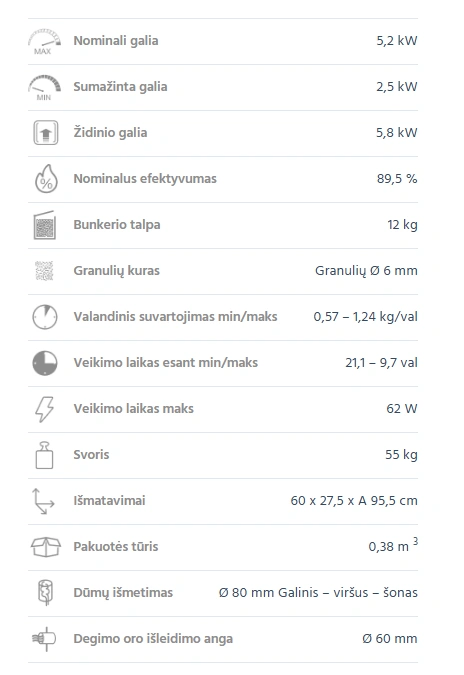Select the 60 x 27,5 x A 95,5 cm value
This screenshot has width=464, height=675.
354,501
